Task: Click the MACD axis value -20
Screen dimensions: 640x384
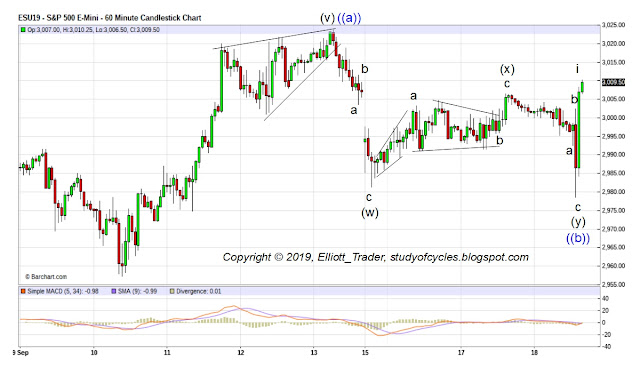Action: tap(606, 335)
